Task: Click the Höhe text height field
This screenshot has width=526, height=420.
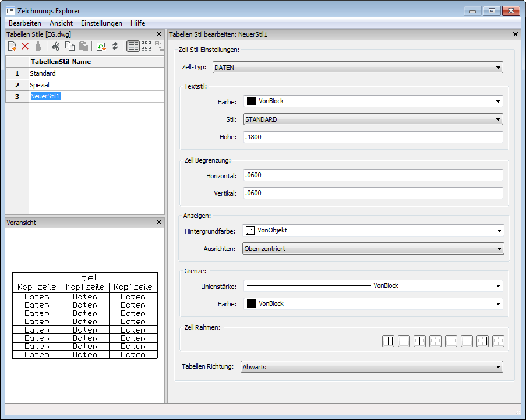Action: (373, 137)
